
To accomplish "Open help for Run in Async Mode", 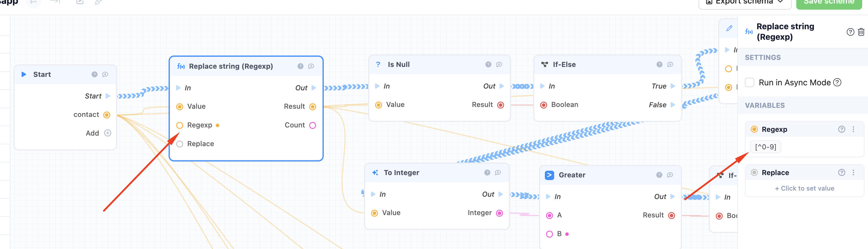I will 837,82.
